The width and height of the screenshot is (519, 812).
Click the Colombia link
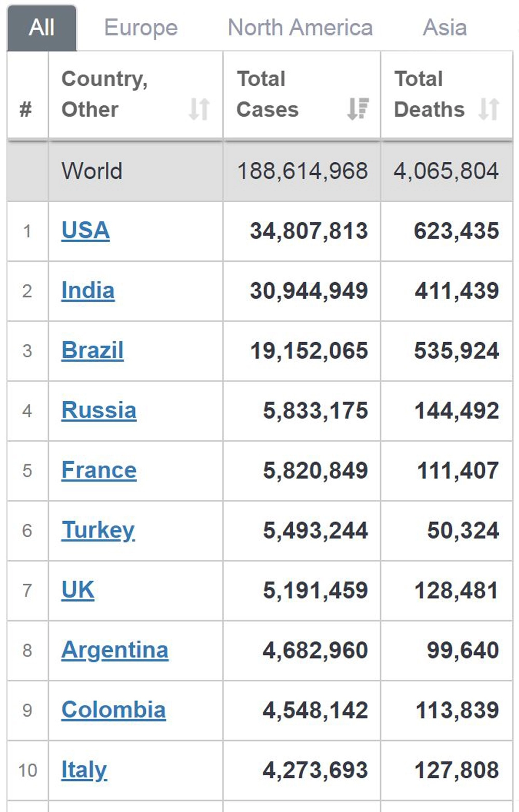click(113, 710)
